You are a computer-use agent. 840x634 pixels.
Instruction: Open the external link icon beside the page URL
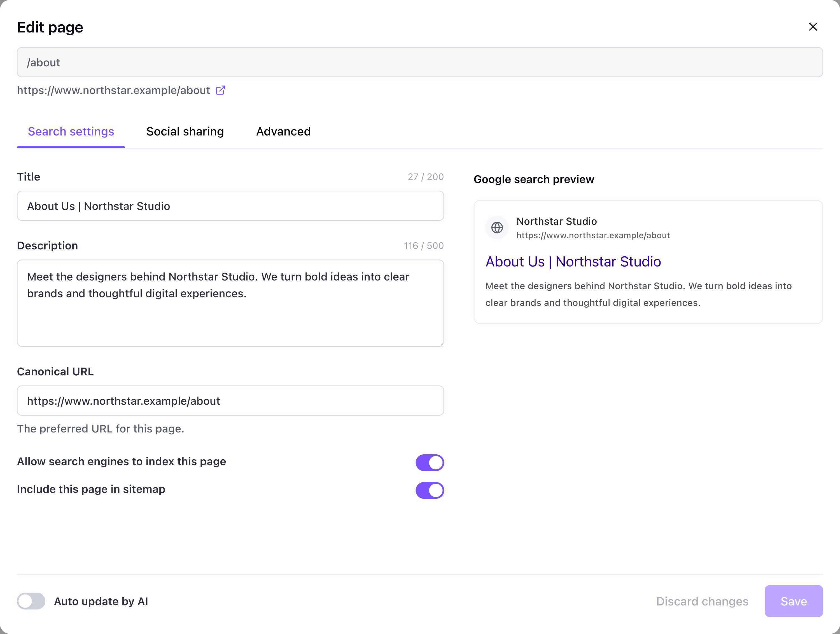pyautogui.click(x=221, y=90)
